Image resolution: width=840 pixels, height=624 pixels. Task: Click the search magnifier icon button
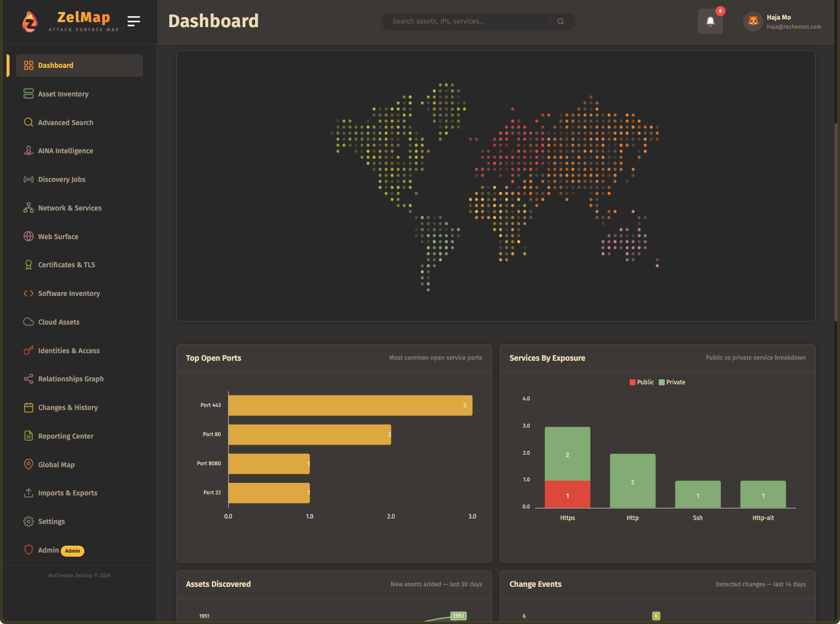click(561, 22)
